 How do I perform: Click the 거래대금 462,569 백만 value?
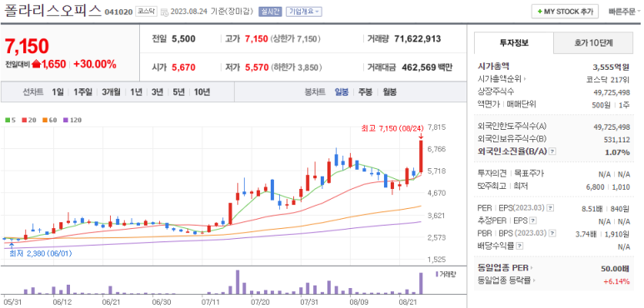tap(427, 67)
